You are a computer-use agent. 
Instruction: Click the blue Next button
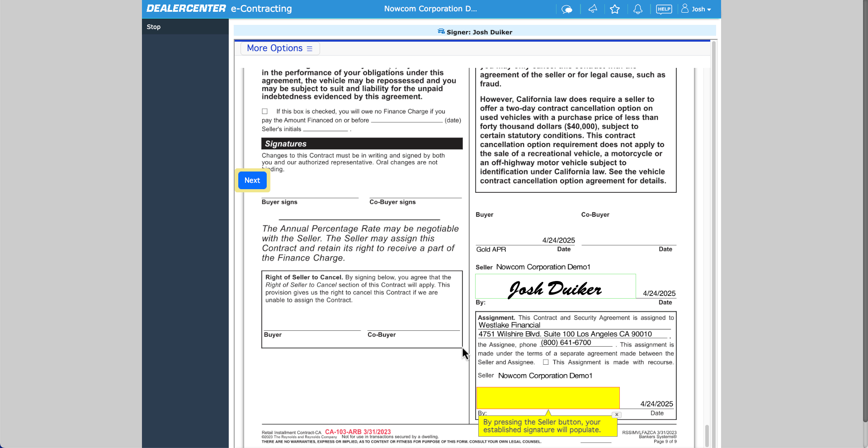point(252,180)
